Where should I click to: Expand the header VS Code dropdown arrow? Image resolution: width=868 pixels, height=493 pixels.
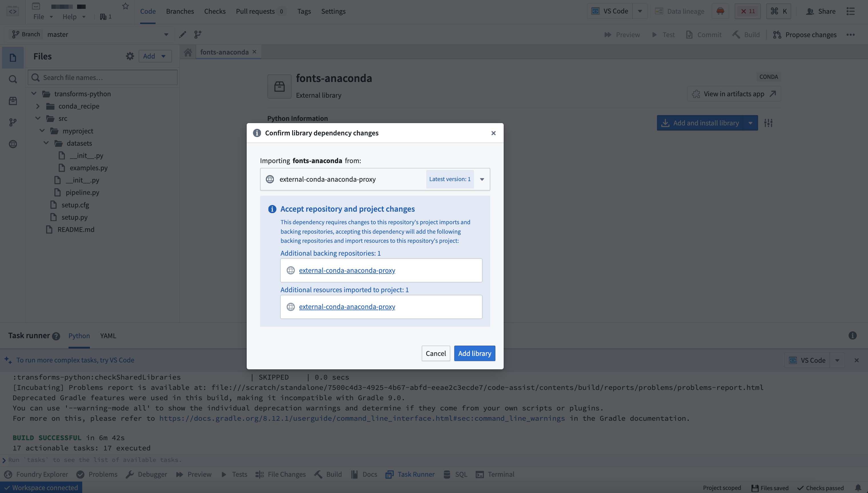point(640,11)
